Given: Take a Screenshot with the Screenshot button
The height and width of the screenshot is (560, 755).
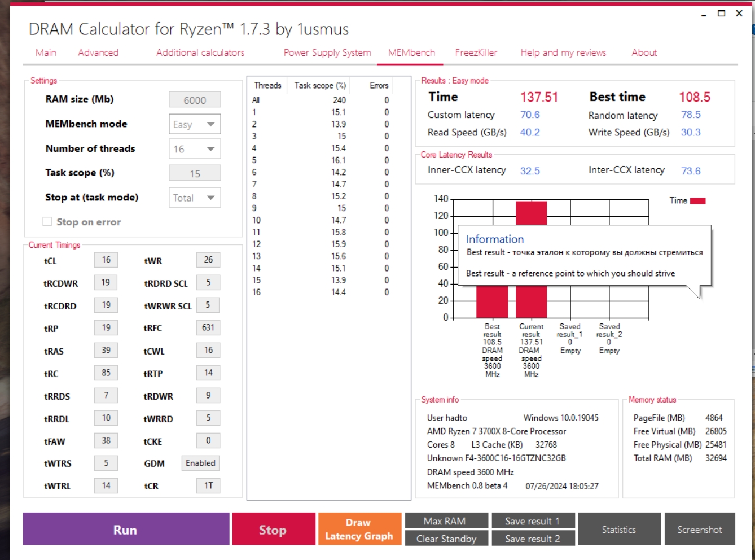Looking at the screenshot, I should (700, 528).
